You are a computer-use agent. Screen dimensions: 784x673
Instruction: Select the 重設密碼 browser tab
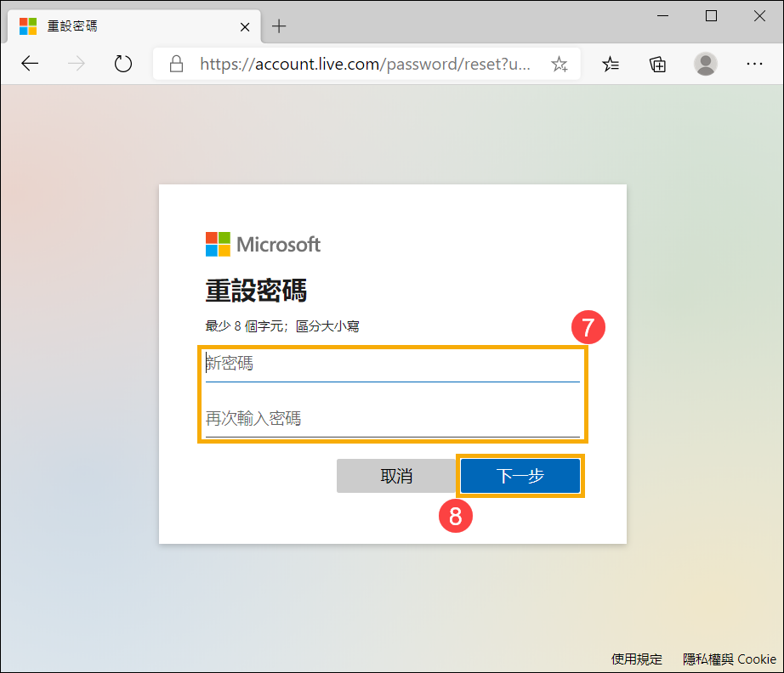click(x=134, y=26)
